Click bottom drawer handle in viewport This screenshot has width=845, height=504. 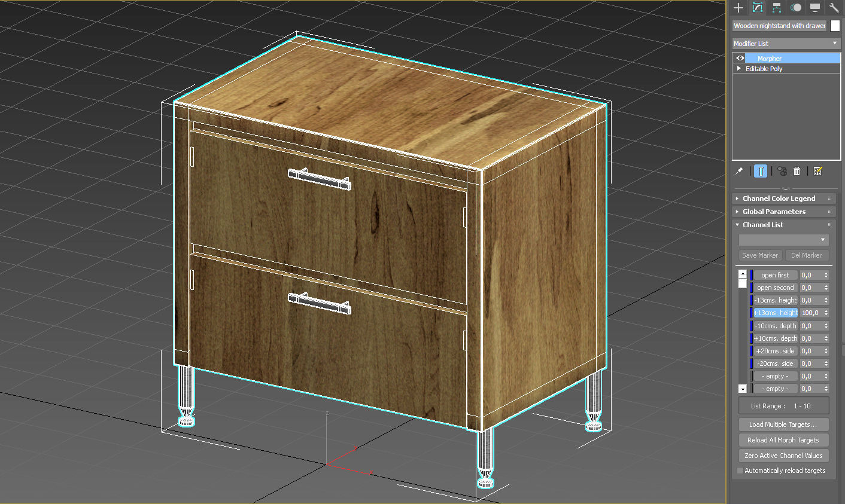(320, 303)
